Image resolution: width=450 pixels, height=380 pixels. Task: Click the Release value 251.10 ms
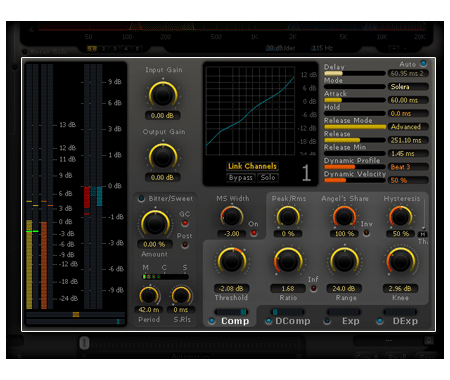[x=408, y=140]
